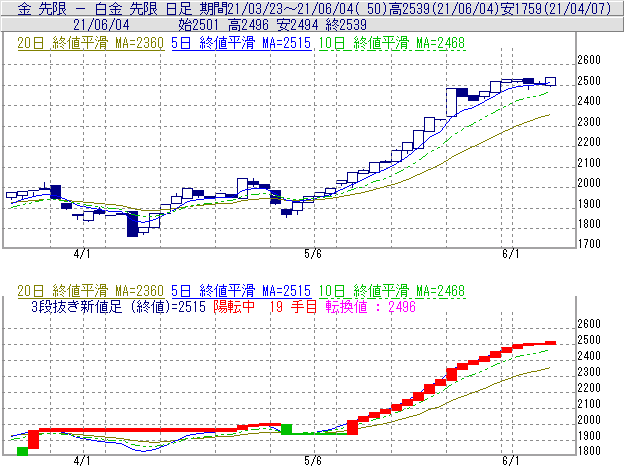Click the 6/1 date label under the upper chart
This screenshot has width=624, height=473.
click(x=511, y=254)
